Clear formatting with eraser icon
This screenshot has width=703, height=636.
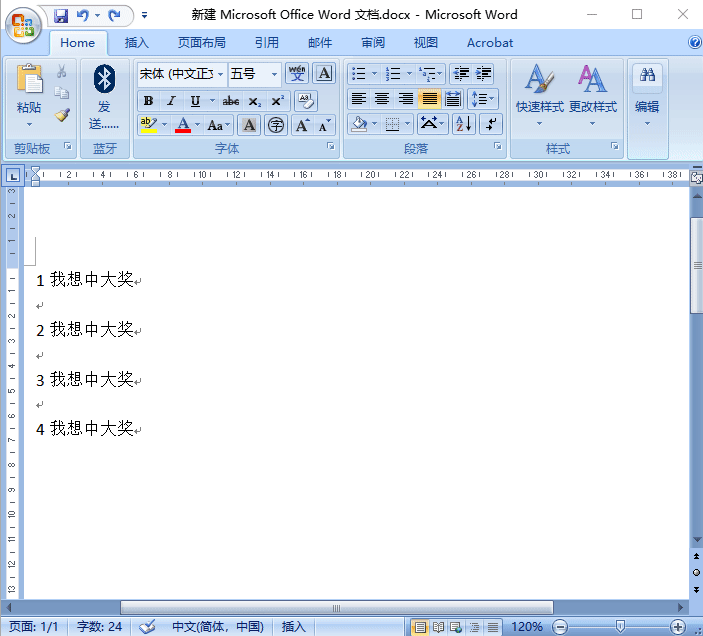pos(306,101)
